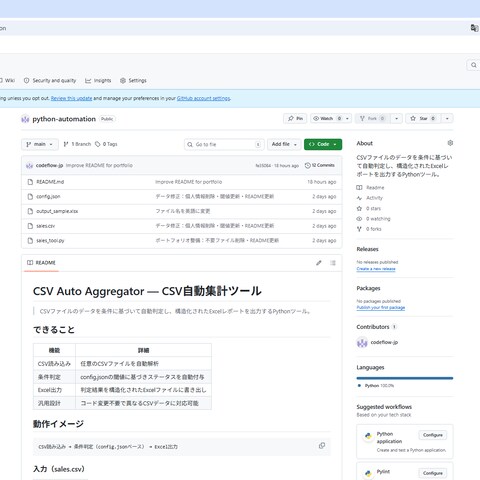The image size is (480, 480).
Task: Click the python-automation repository name
Action: pyautogui.click(x=64, y=119)
